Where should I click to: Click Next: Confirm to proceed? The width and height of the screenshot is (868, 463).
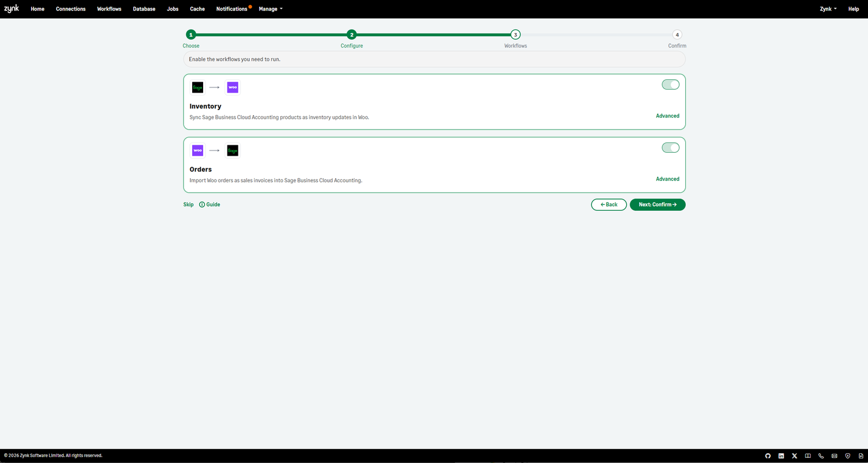pos(657,204)
